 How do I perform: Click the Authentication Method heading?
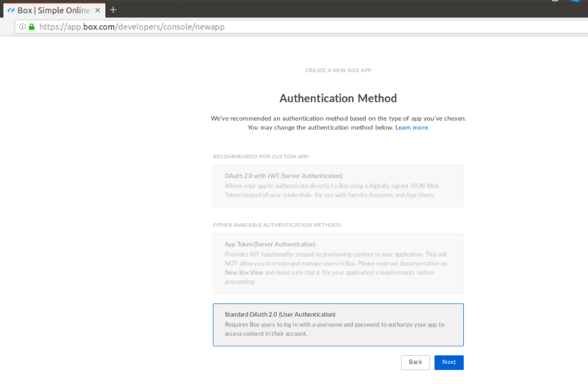pos(338,99)
